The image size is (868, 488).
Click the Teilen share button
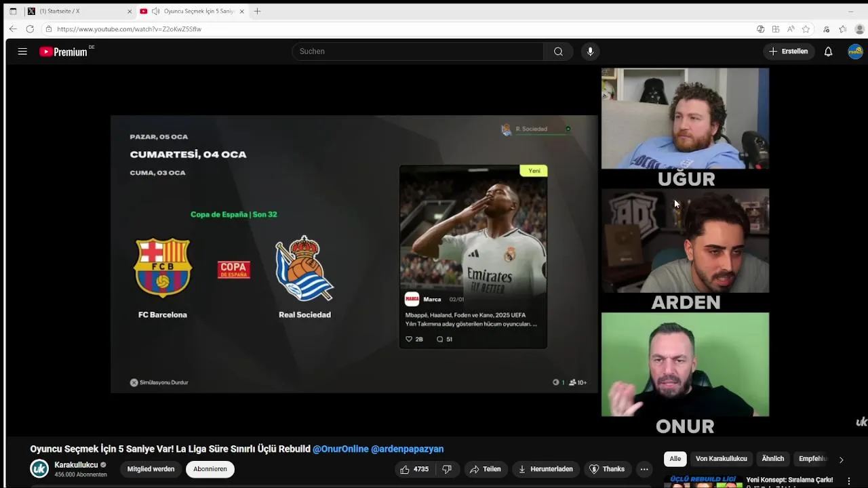[485, 469]
